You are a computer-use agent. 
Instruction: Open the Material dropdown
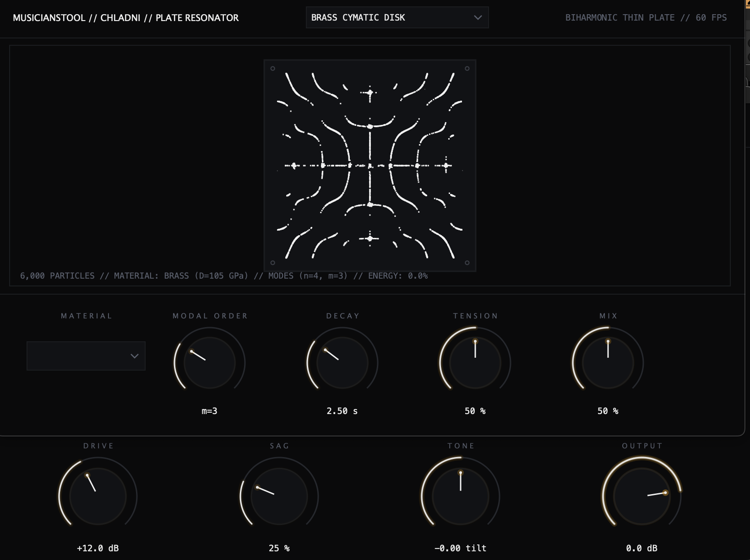pyautogui.click(x=86, y=355)
